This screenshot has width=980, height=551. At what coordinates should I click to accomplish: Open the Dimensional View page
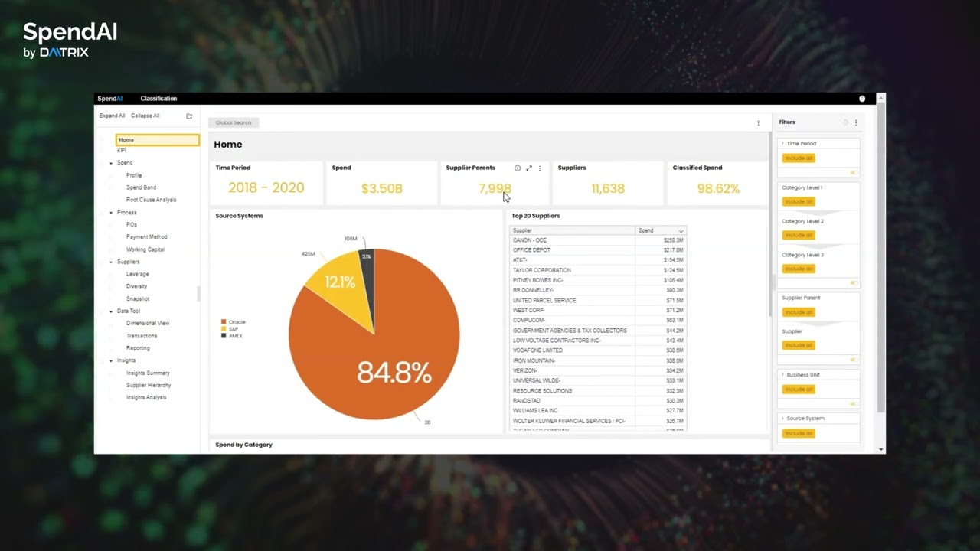click(x=148, y=324)
